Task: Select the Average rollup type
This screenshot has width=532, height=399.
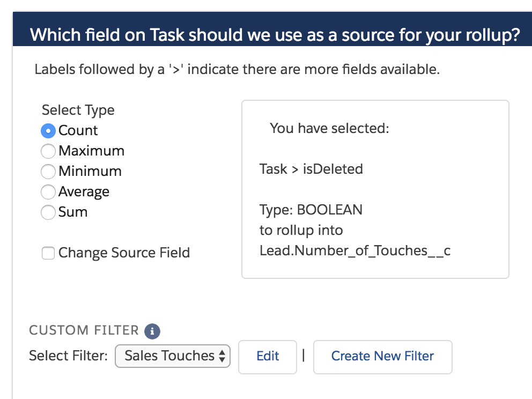Action: click(48, 191)
